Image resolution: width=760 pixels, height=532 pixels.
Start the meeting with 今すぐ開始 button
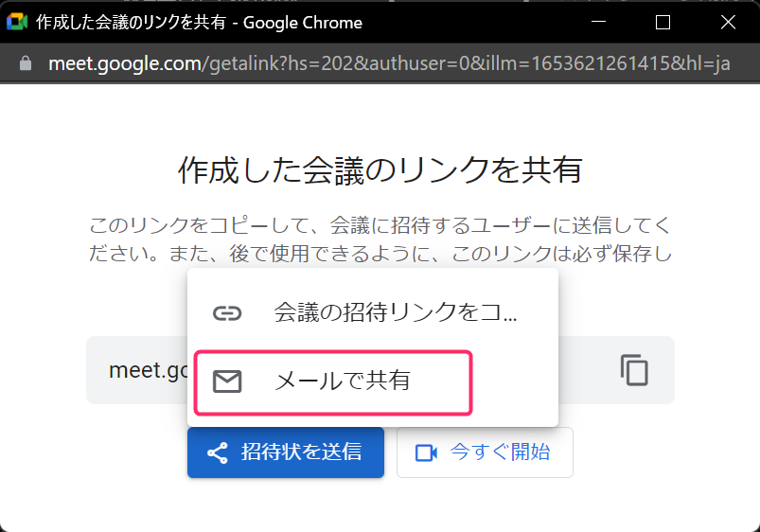point(485,452)
